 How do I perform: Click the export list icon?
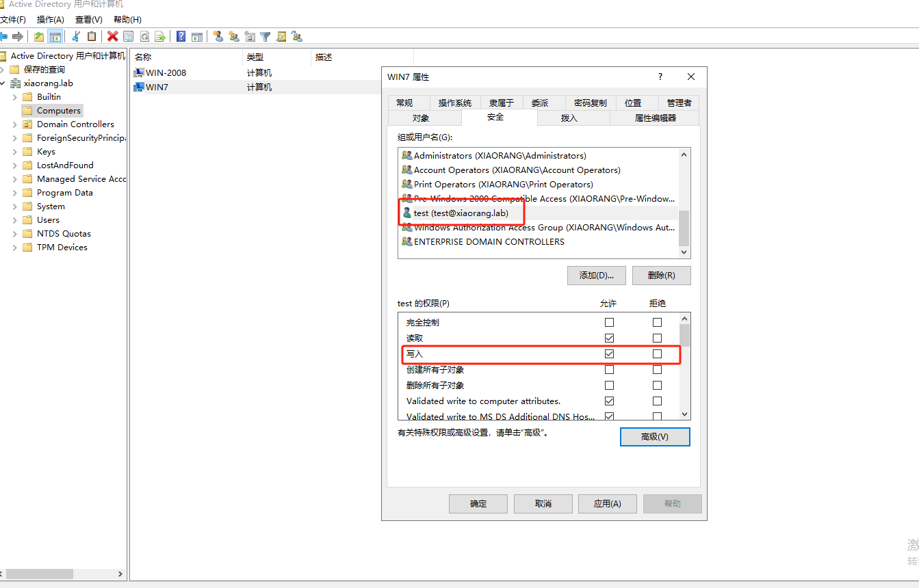pos(160,36)
